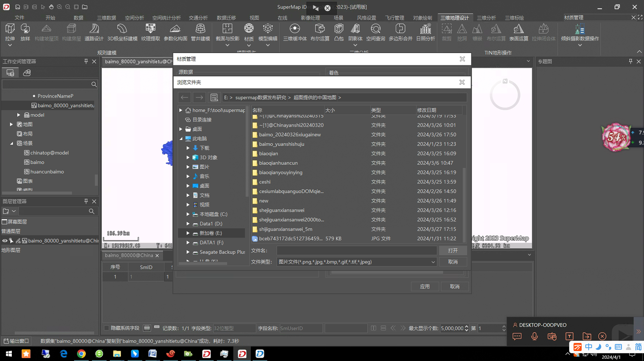Toggle the file list view icon
The height and width of the screenshot is (361, 644).
coord(214,97)
